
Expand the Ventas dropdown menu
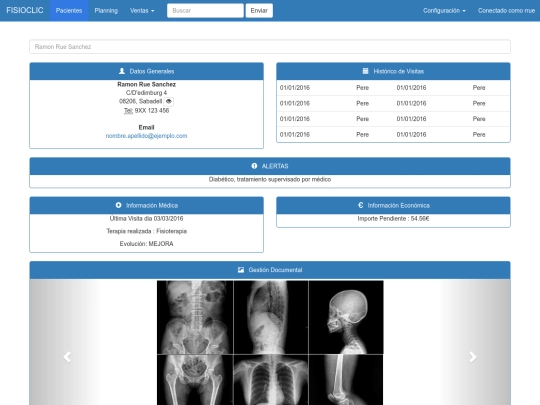tap(142, 11)
